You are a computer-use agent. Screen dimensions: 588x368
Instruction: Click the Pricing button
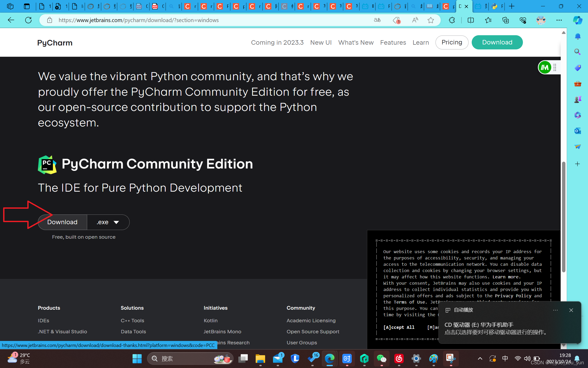tap(451, 42)
